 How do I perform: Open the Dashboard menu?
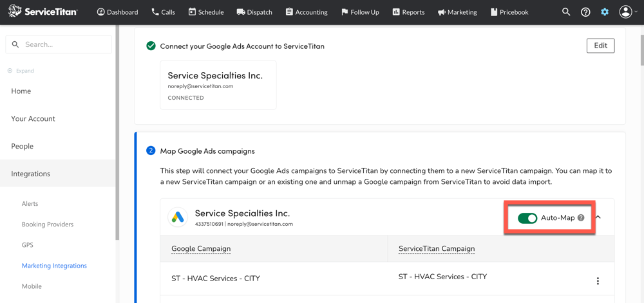point(117,12)
